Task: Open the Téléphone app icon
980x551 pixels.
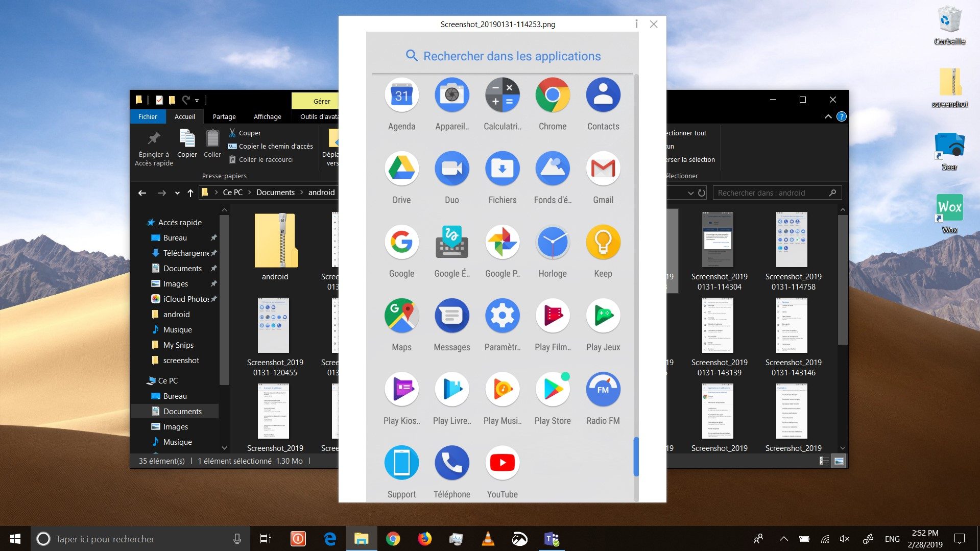Action: (451, 463)
